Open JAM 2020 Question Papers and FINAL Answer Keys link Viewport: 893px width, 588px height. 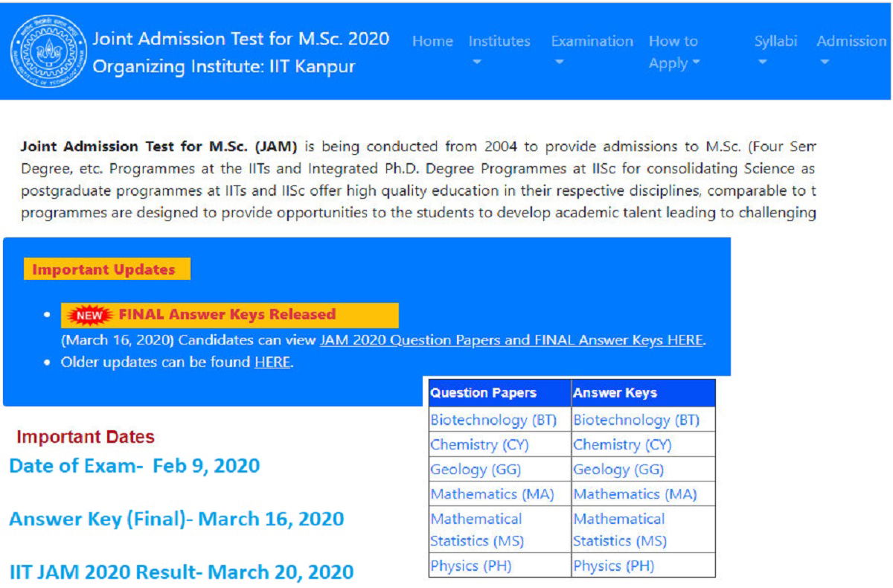pyautogui.click(x=511, y=340)
